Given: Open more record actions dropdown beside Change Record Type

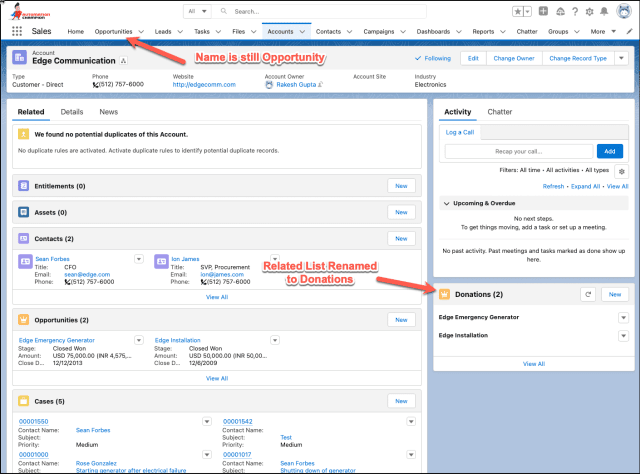Looking at the screenshot, I should [x=622, y=58].
